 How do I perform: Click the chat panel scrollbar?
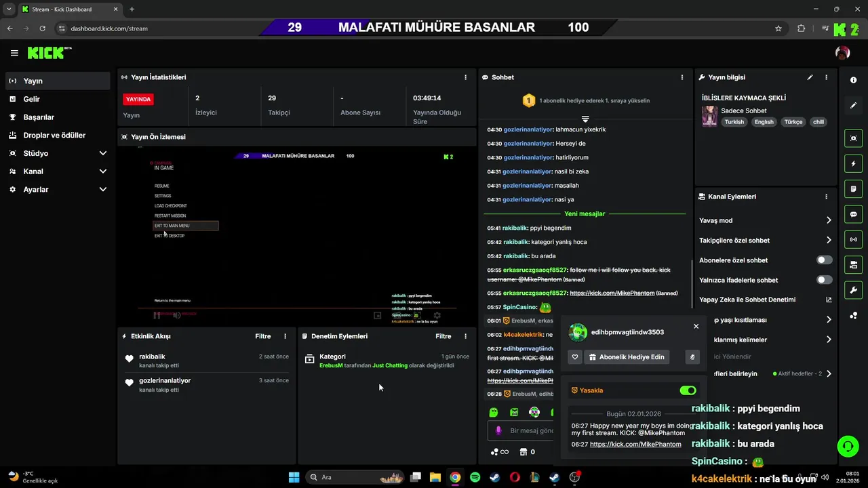(691, 285)
